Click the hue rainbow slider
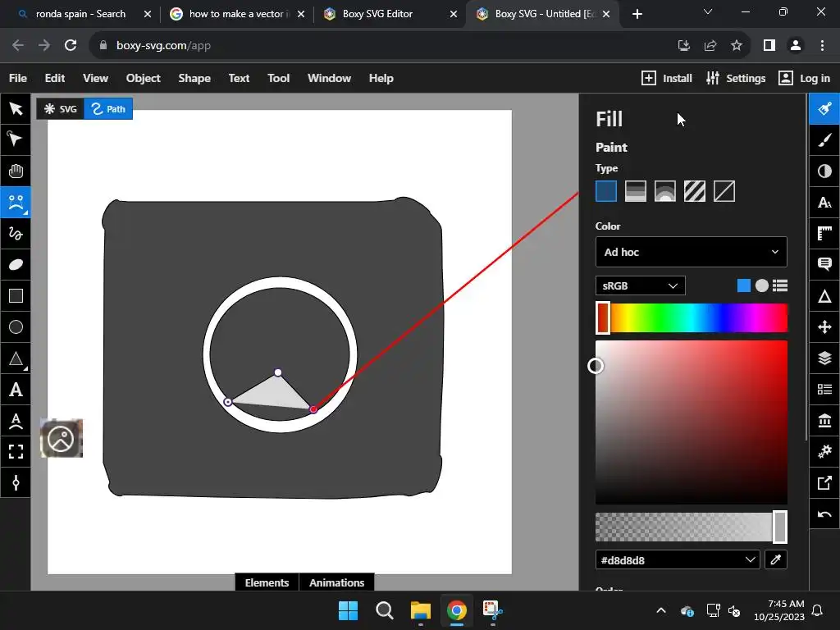The width and height of the screenshot is (840, 630). (691, 317)
